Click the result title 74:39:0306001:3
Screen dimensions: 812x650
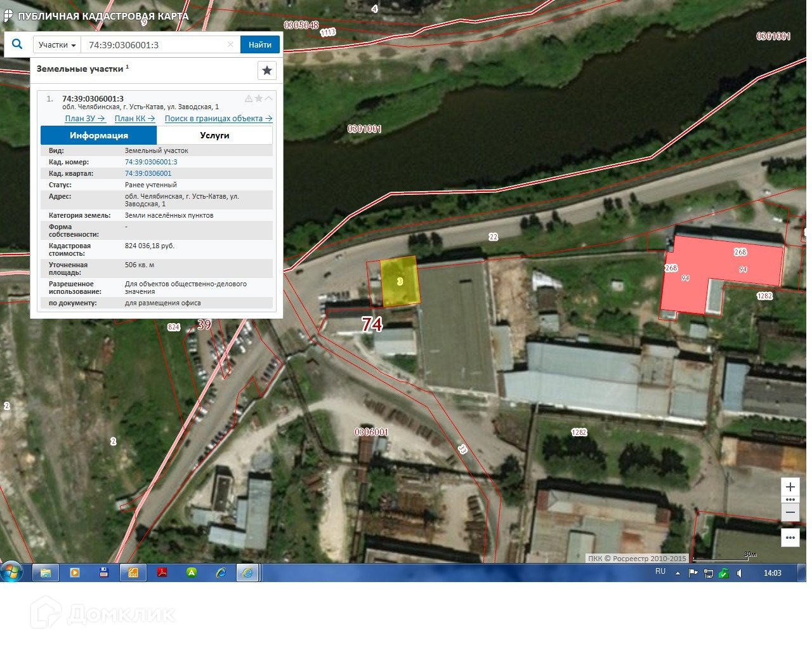(93, 99)
